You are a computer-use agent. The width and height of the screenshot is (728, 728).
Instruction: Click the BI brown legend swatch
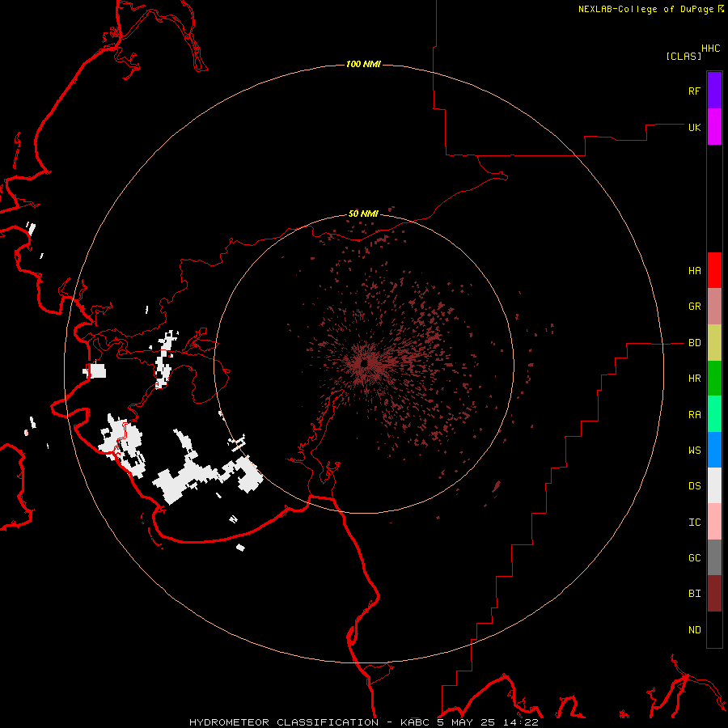714,594
